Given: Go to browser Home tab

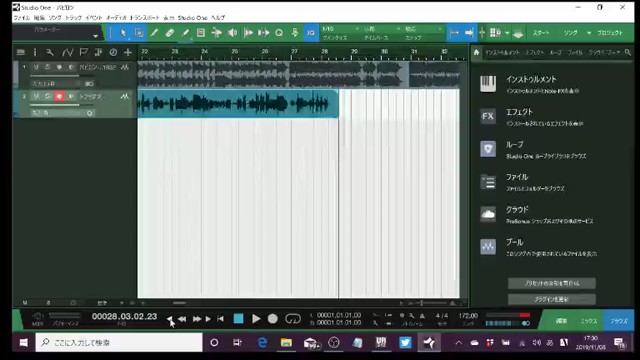Looking at the screenshot, I should coord(476,52).
